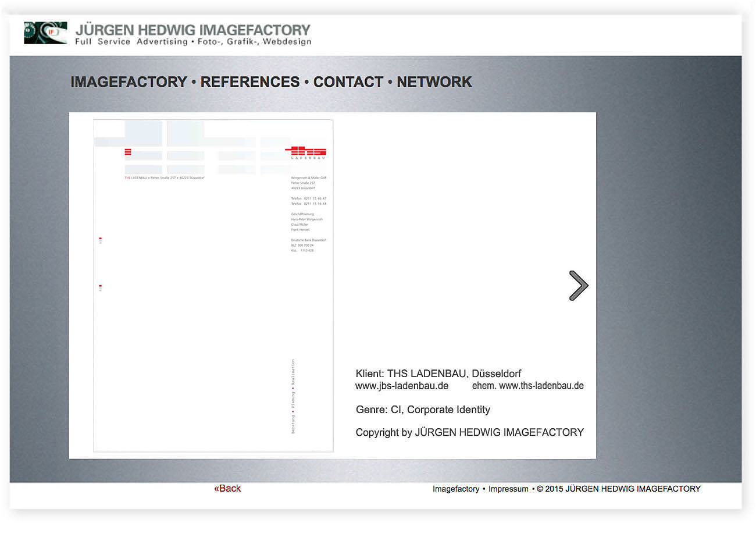Image resolution: width=756 pixels, height=544 pixels.
Task: Click the JÜRGEN HEDWIG IMAGEFACTORY site title
Action: coord(193,30)
